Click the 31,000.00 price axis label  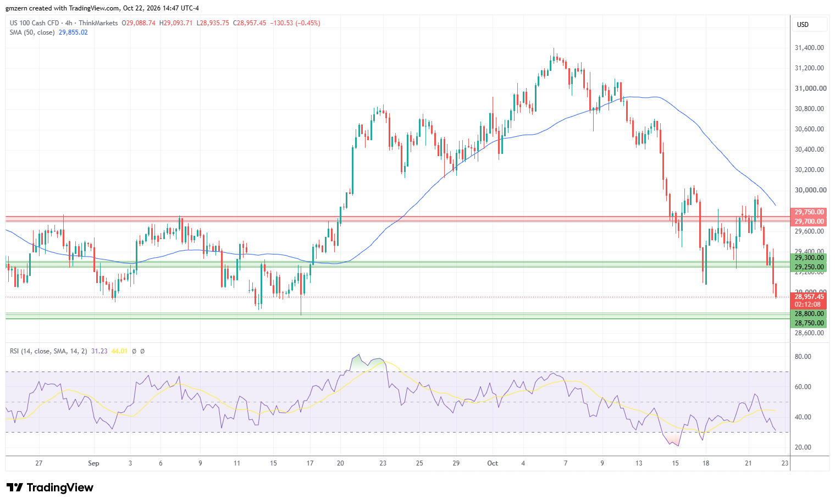(x=810, y=88)
